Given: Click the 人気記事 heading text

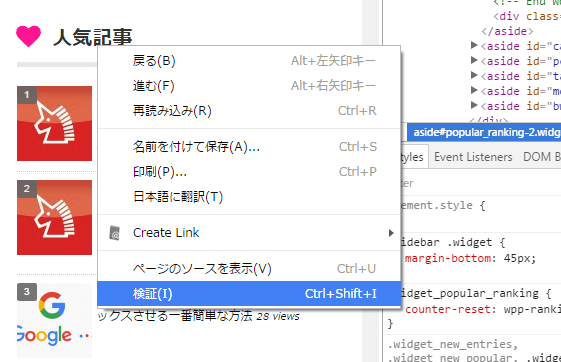Looking at the screenshot, I should coord(93,37).
